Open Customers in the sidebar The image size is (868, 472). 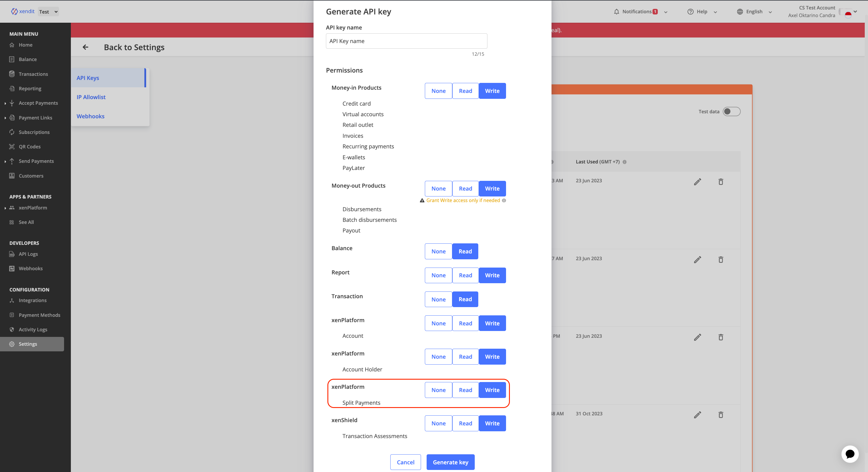pyautogui.click(x=31, y=176)
